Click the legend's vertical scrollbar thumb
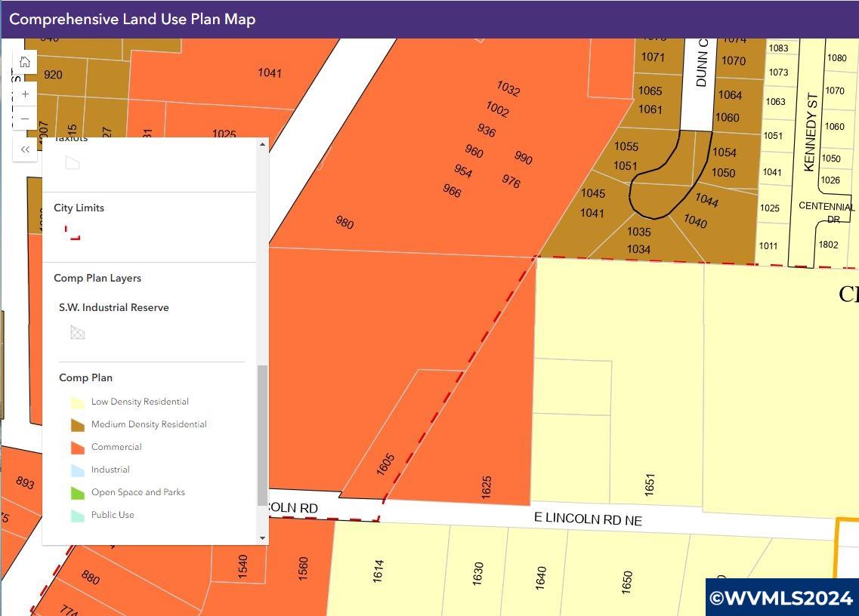This screenshot has height=616, width=859. 263,434
